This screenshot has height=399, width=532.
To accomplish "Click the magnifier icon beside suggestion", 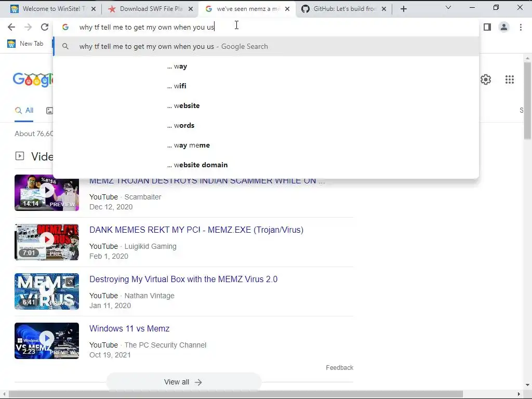I will coord(65,46).
